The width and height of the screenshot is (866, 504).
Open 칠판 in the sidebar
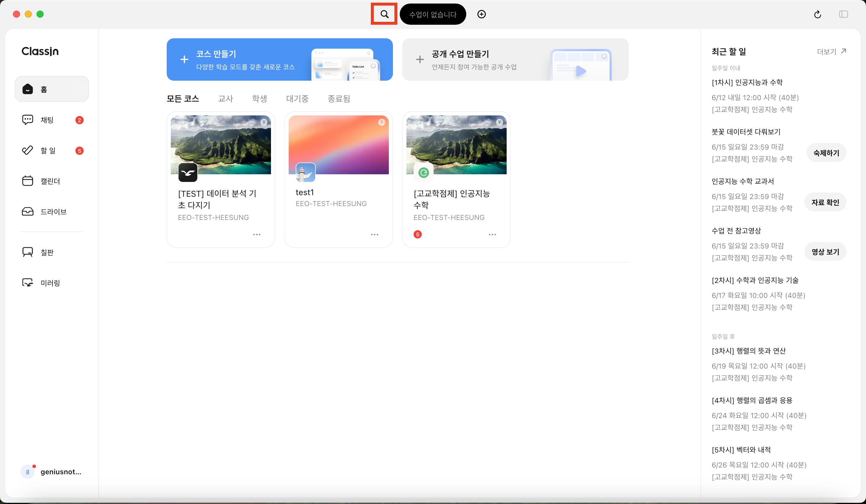(52, 252)
